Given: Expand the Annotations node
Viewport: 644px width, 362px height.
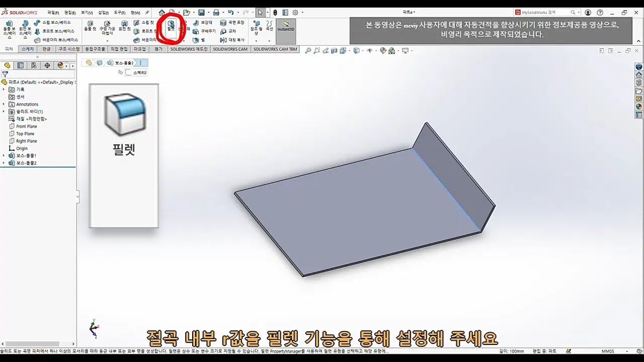Looking at the screenshot, I should 4,104.
